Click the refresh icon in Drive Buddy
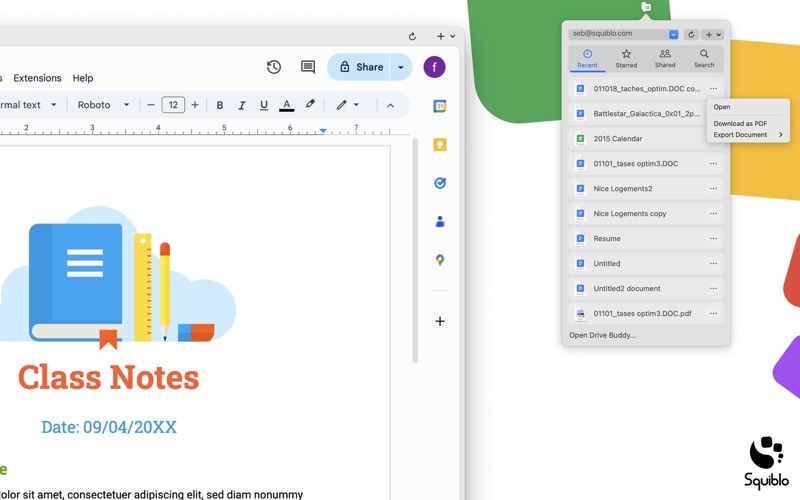The image size is (800, 500). coord(690,34)
